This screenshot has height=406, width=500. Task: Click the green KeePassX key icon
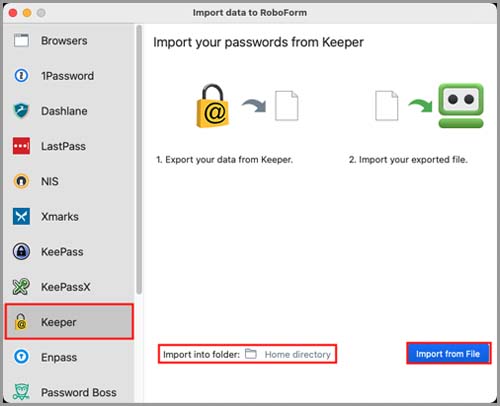(21, 287)
